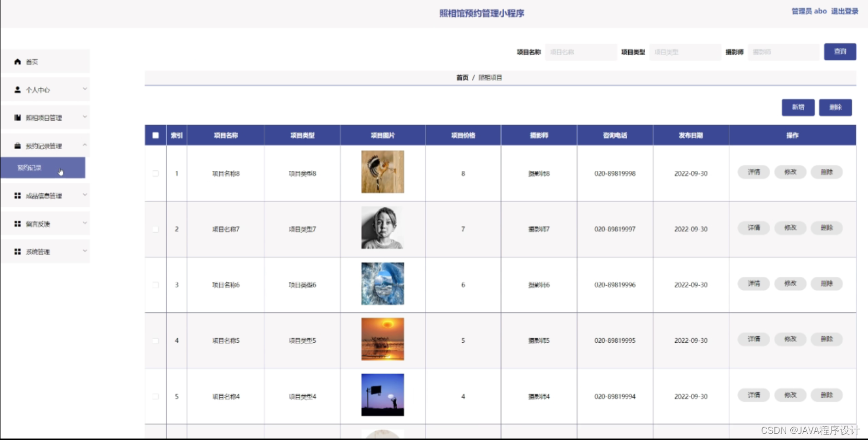Expand the 照相项目管理 menu chevron
868x440 pixels.
pyautogui.click(x=85, y=117)
